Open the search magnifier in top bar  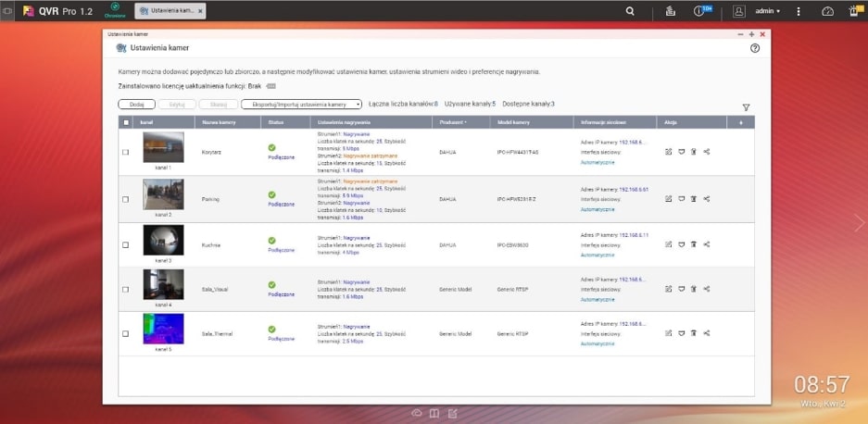(x=630, y=11)
